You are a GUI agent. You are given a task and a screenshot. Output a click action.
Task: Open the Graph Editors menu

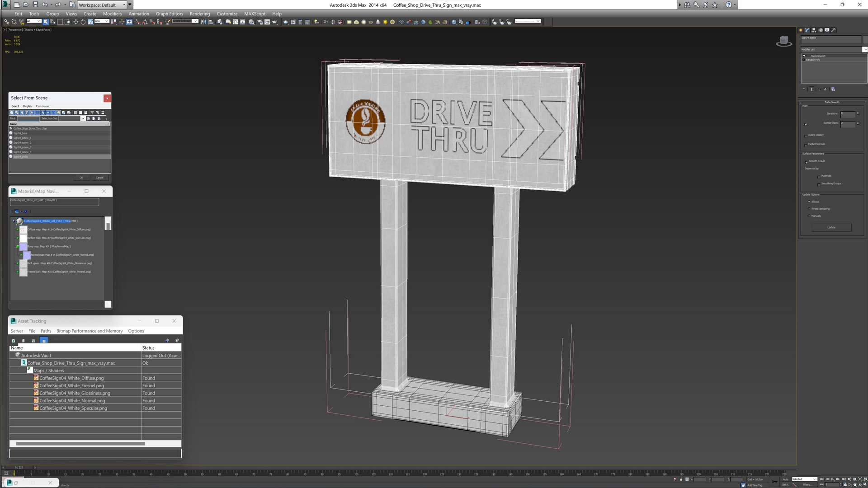click(x=169, y=14)
